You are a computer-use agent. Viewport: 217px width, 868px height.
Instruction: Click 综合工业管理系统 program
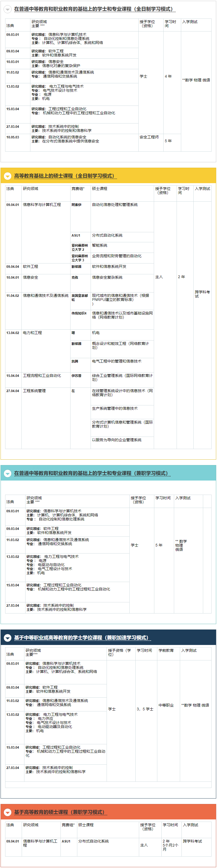pos(122,377)
